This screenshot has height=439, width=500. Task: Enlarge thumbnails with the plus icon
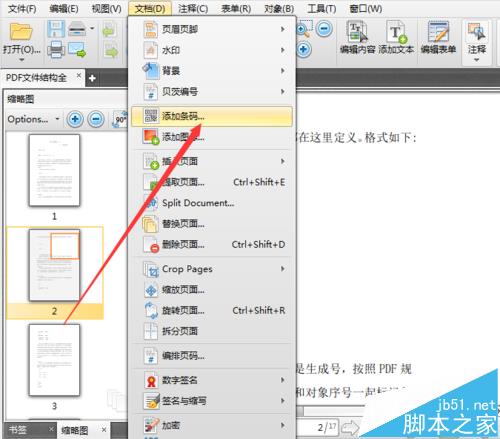75,119
